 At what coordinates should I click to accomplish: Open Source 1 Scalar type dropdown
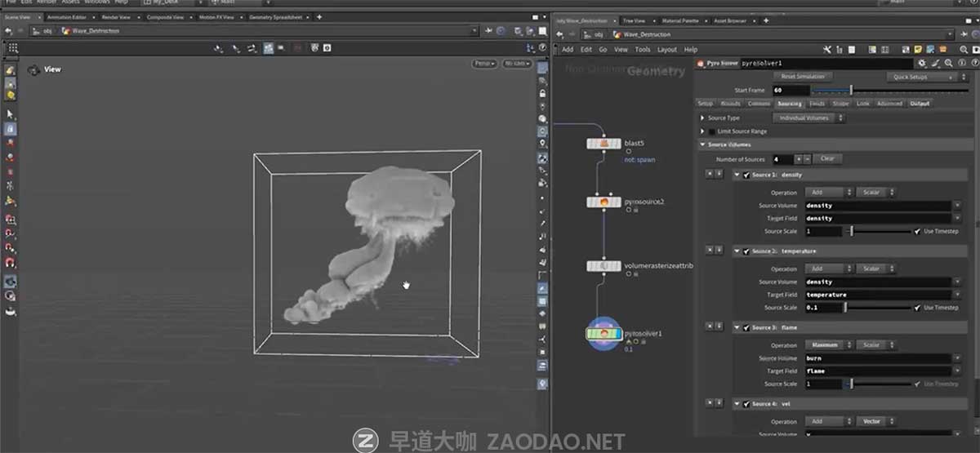point(875,193)
